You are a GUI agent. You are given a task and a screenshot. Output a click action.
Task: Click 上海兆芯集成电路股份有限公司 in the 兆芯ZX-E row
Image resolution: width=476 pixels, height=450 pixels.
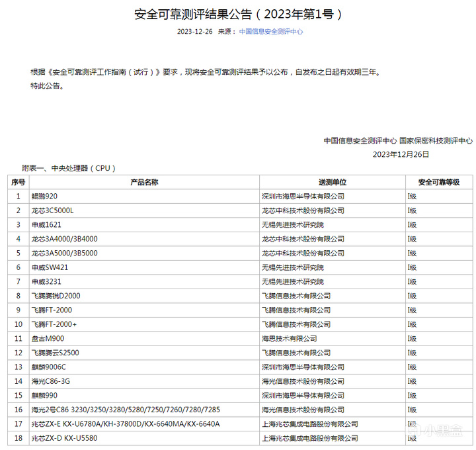point(310,424)
